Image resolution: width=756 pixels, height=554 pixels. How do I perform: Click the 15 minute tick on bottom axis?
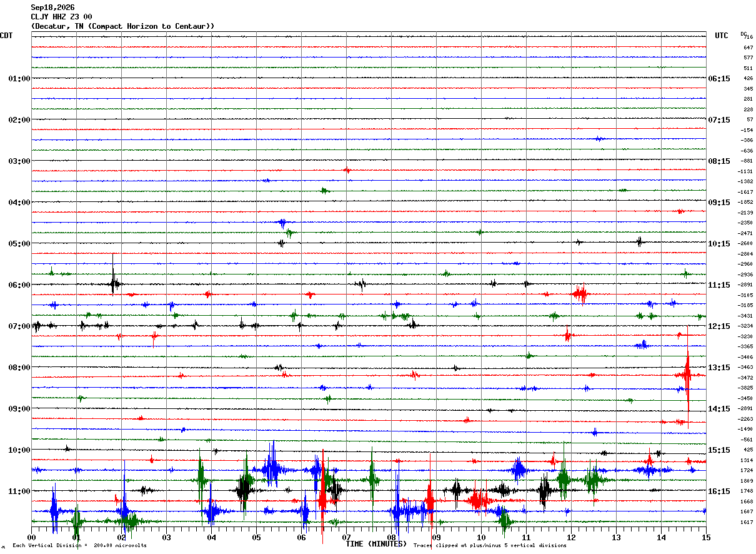click(706, 537)
